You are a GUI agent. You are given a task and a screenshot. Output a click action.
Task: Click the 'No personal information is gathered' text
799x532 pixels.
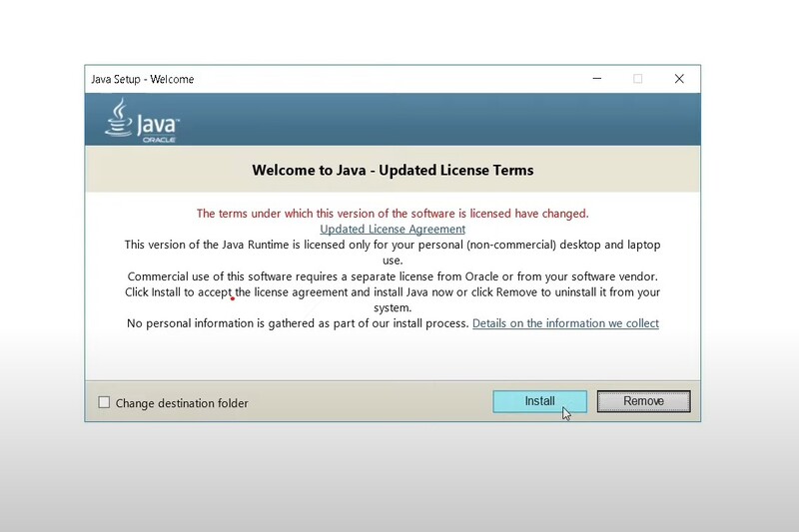(x=298, y=323)
